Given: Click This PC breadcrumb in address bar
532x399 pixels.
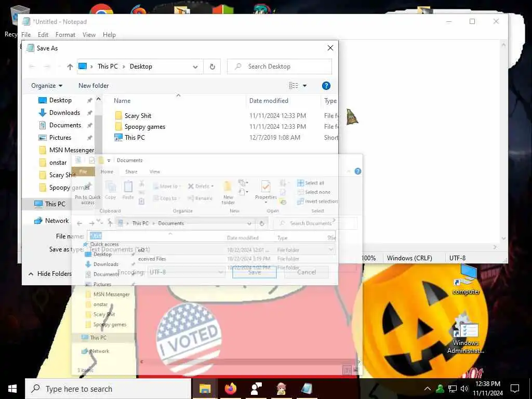Looking at the screenshot, I should [x=108, y=66].
